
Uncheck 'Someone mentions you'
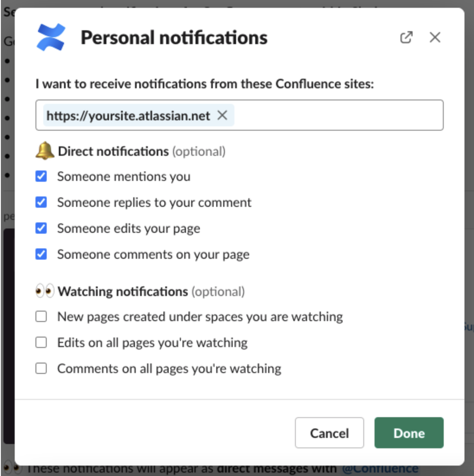pos(41,176)
